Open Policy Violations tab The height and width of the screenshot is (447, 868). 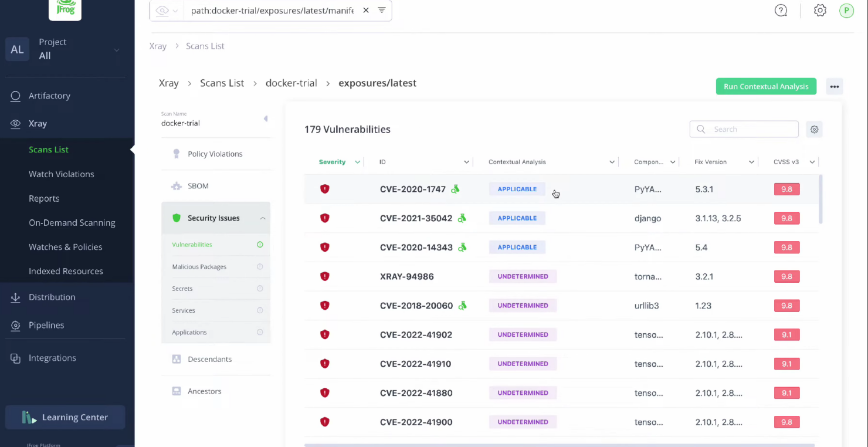[x=216, y=154]
